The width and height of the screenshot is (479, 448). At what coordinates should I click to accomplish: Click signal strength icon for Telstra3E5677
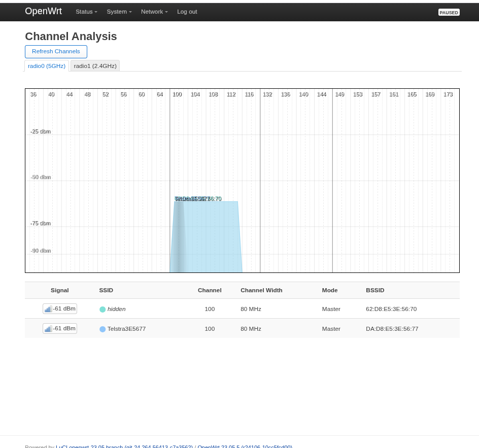(x=48, y=329)
